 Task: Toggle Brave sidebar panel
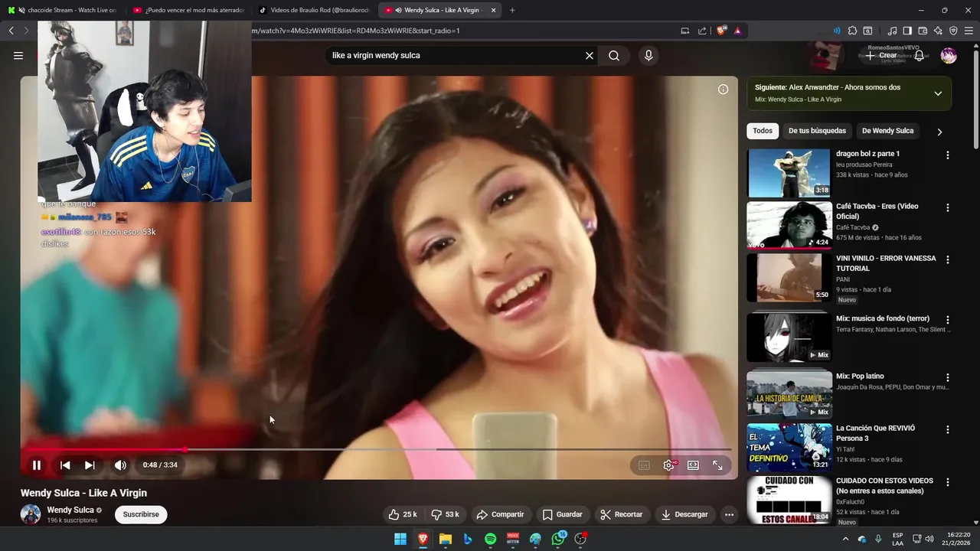click(907, 31)
